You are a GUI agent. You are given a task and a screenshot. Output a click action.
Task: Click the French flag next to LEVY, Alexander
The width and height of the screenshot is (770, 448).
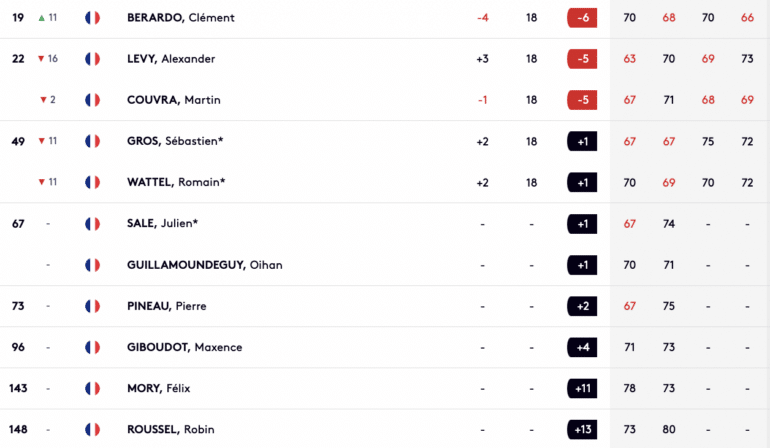(92, 59)
